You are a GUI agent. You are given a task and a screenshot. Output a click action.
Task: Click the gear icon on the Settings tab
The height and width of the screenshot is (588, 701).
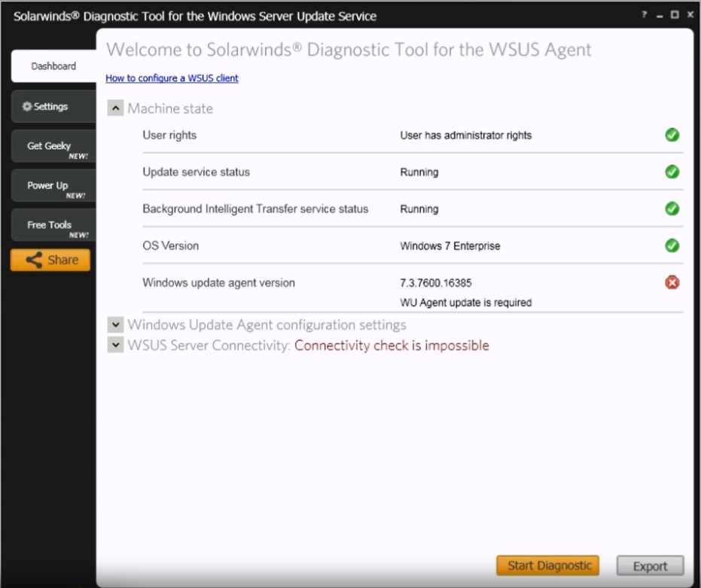pyautogui.click(x=27, y=106)
